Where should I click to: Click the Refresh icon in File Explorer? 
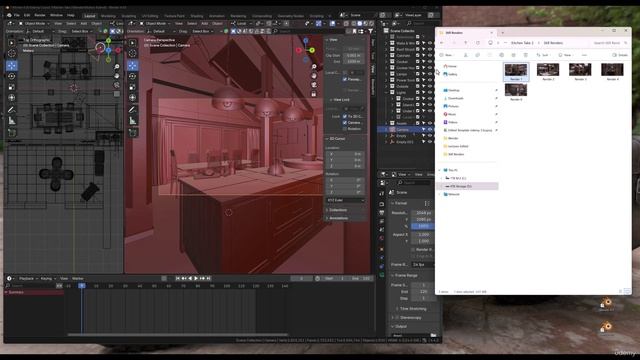[x=478, y=43]
